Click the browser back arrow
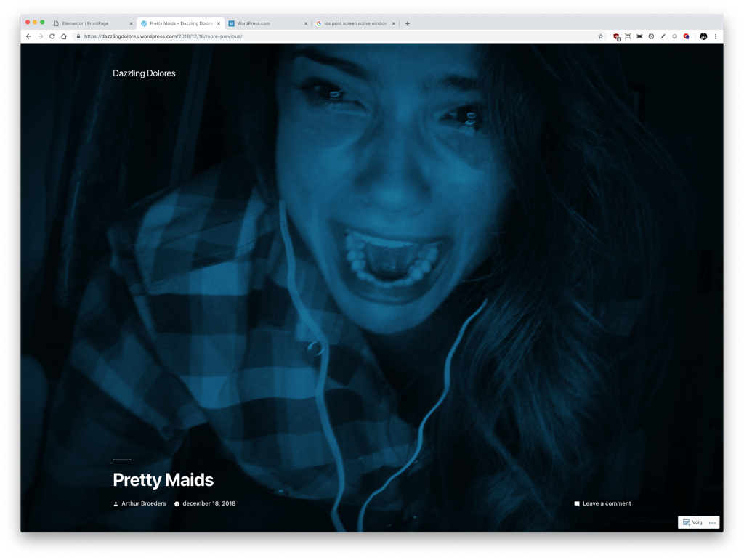Image resolution: width=744 pixels, height=560 pixels. click(x=29, y=36)
